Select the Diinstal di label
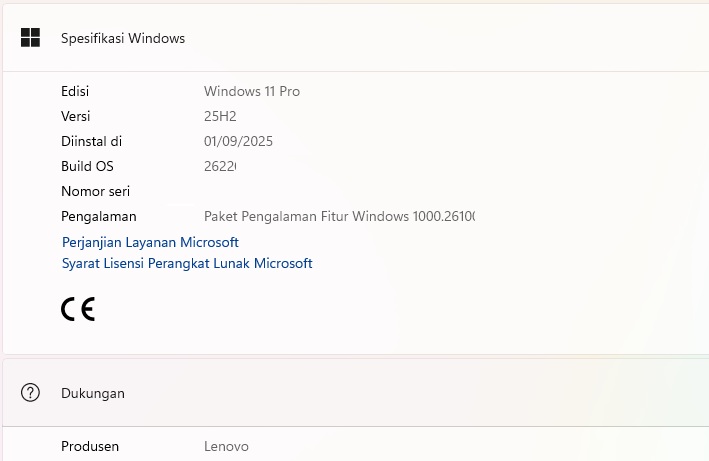The width and height of the screenshot is (709, 461). [92, 141]
